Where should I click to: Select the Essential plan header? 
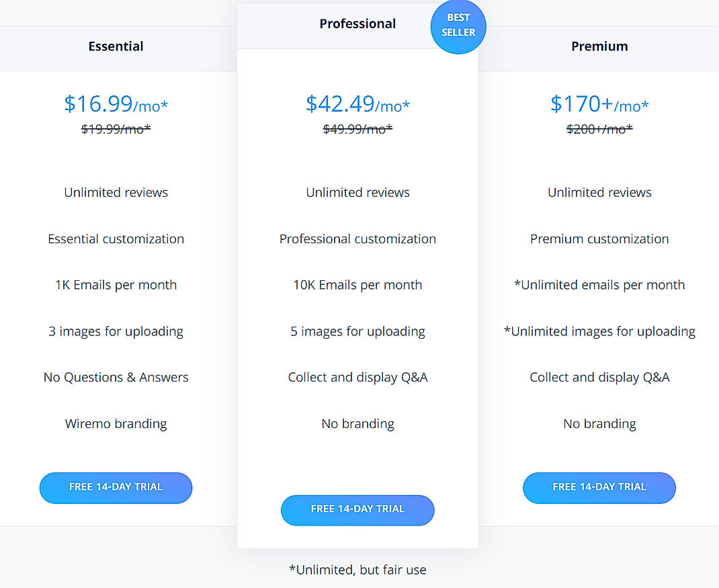pyautogui.click(x=116, y=46)
